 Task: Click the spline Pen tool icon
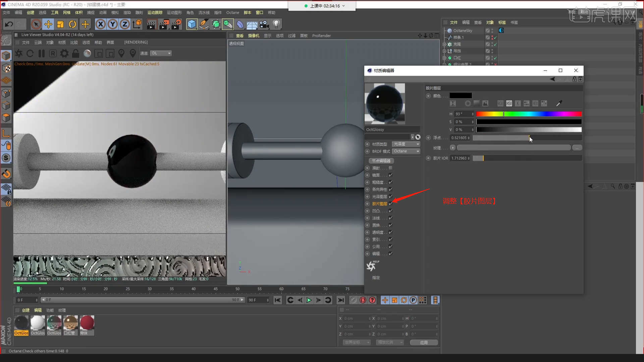(204, 24)
